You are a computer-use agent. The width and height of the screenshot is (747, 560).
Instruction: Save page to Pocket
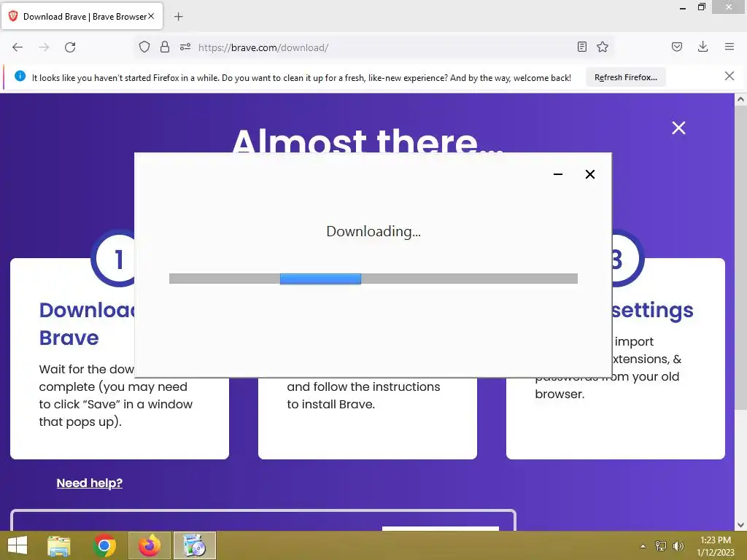click(x=677, y=47)
